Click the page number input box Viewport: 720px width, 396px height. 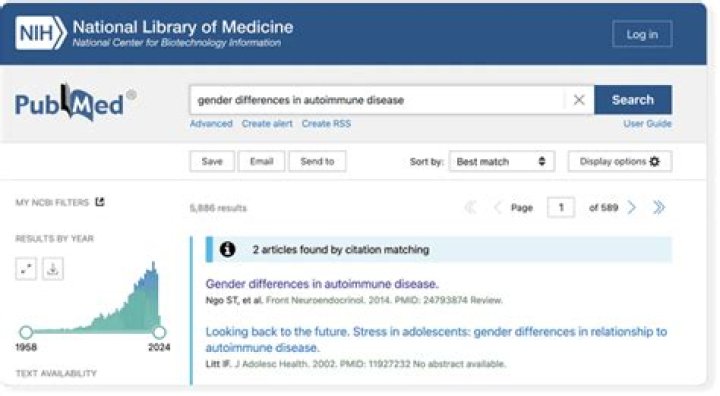[561, 208]
